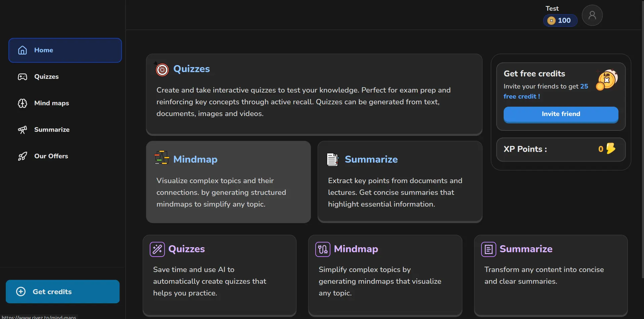Click the purple Mindmap feature icon
Image resolution: width=644 pixels, height=319 pixels.
click(x=323, y=249)
